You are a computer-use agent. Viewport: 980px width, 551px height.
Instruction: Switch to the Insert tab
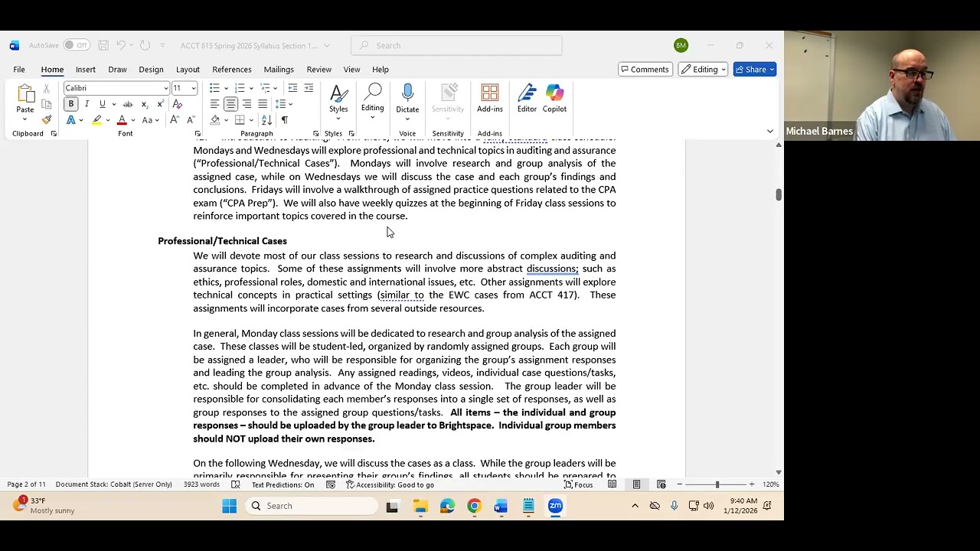pyautogui.click(x=86, y=70)
